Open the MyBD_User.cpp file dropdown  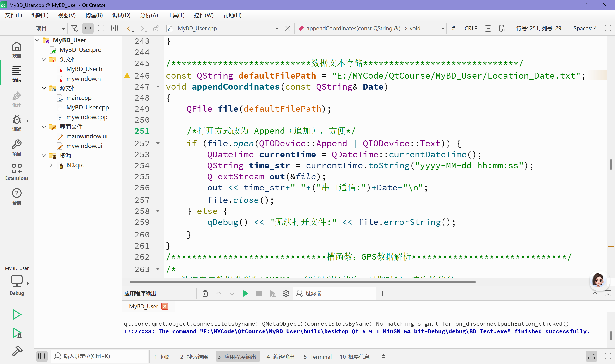(x=277, y=29)
